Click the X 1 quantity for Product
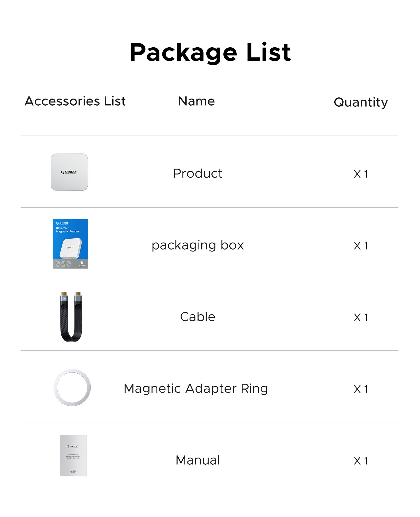The width and height of the screenshot is (420, 517). 361,174
